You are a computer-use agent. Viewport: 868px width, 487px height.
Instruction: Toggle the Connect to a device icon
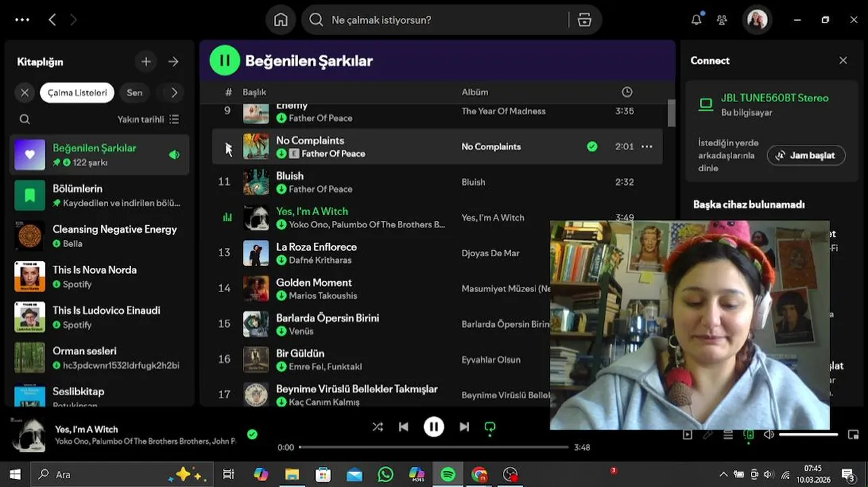tap(748, 435)
